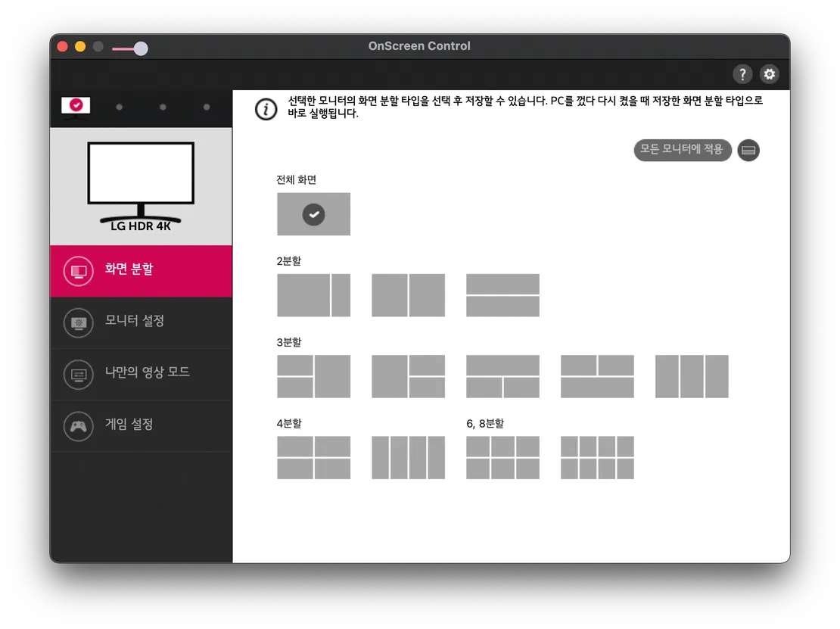This screenshot has height=629, width=840.
Task: Choose the eight-pane grid layout
Action: pyautogui.click(x=597, y=457)
